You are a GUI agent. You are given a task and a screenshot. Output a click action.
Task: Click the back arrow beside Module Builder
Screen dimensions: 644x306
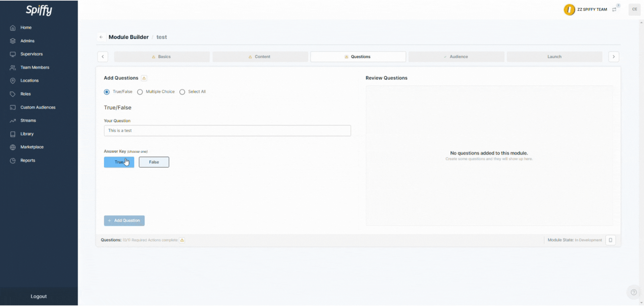(101, 37)
